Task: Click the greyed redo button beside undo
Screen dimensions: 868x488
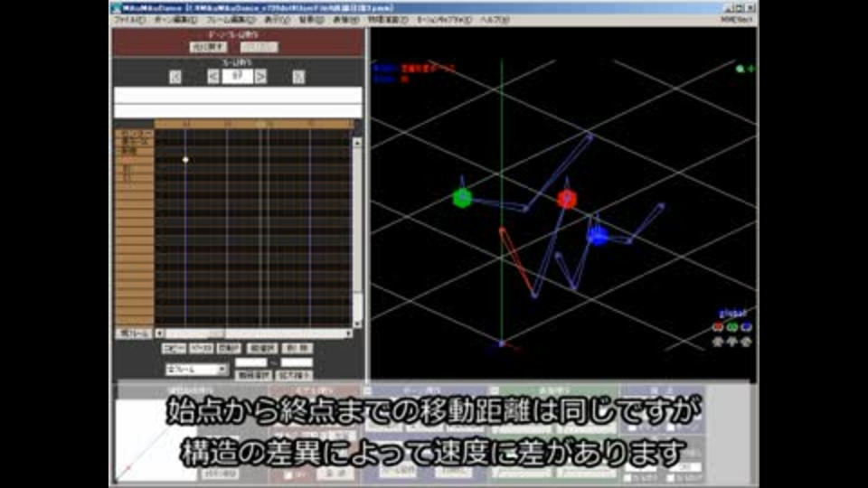Action: tap(259, 47)
